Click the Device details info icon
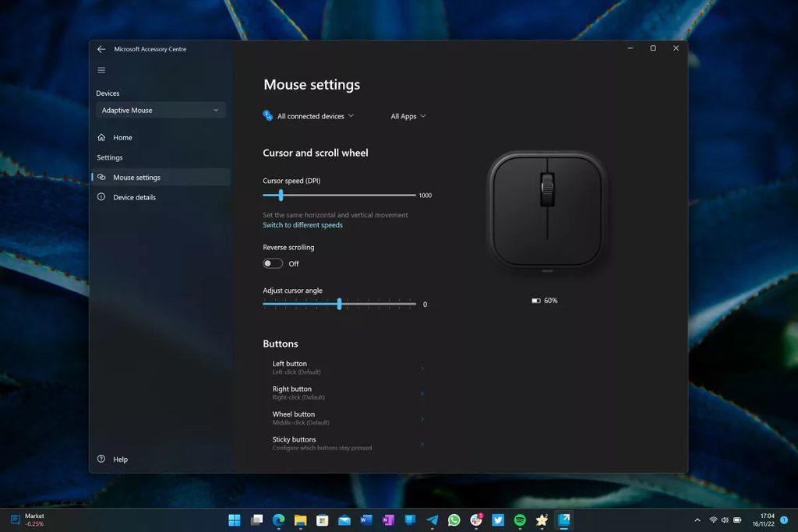Image resolution: width=798 pixels, height=532 pixels. pyautogui.click(x=101, y=198)
